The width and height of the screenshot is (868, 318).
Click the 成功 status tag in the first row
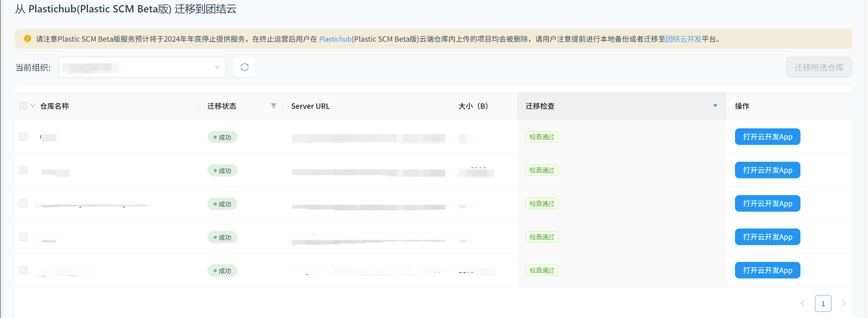coord(222,137)
